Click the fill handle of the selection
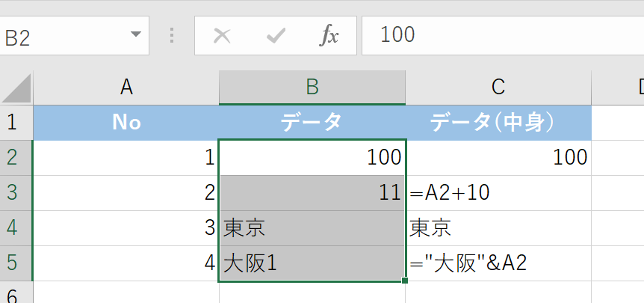Screen dimensions: 644x303 click(x=405, y=281)
